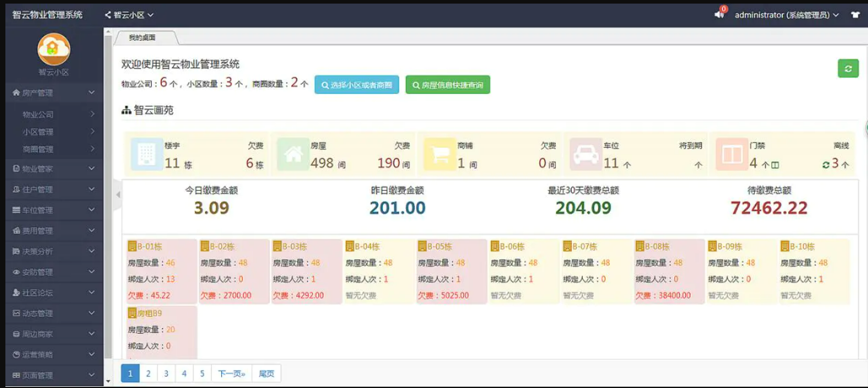Select the 我的桌面 tab
This screenshot has height=388, width=868.
pyautogui.click(x=144, y=37)
